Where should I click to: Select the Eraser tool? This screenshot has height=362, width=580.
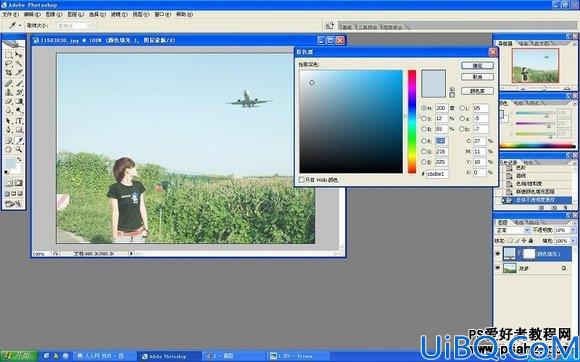(x=8, y=101)
